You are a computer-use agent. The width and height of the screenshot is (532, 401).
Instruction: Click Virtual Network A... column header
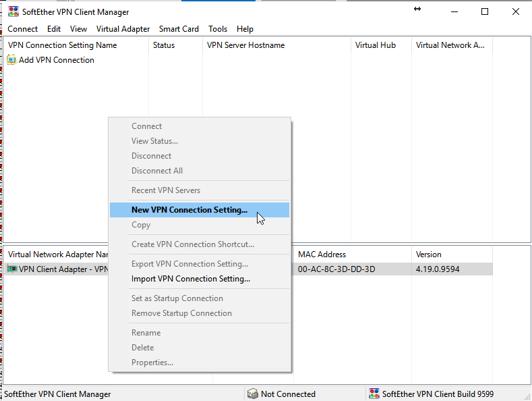[452, 45]
